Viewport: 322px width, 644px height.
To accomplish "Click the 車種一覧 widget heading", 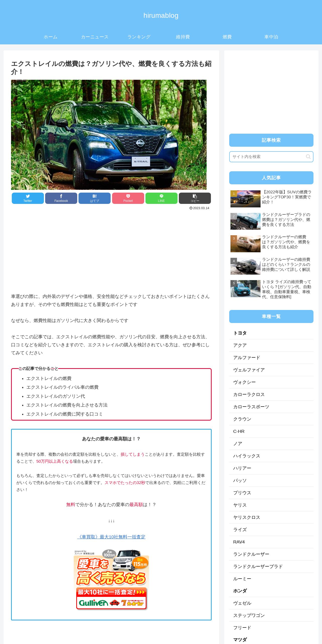I will point(271,316).
